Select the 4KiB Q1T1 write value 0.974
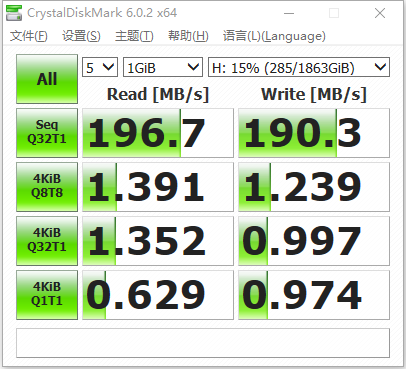This screenshot has height=369, width=406. [x=314, y=295]
